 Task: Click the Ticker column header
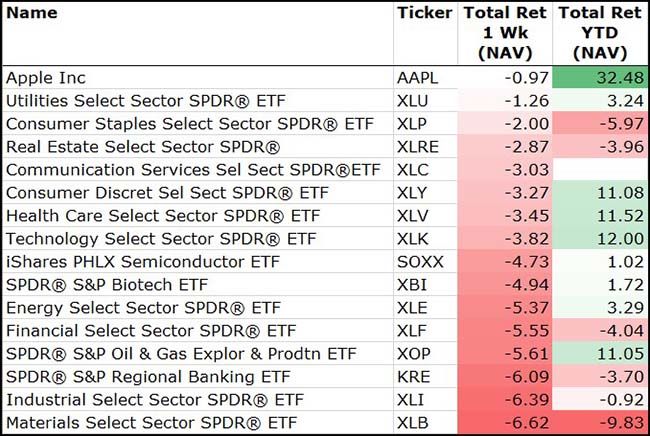point(424,14)
